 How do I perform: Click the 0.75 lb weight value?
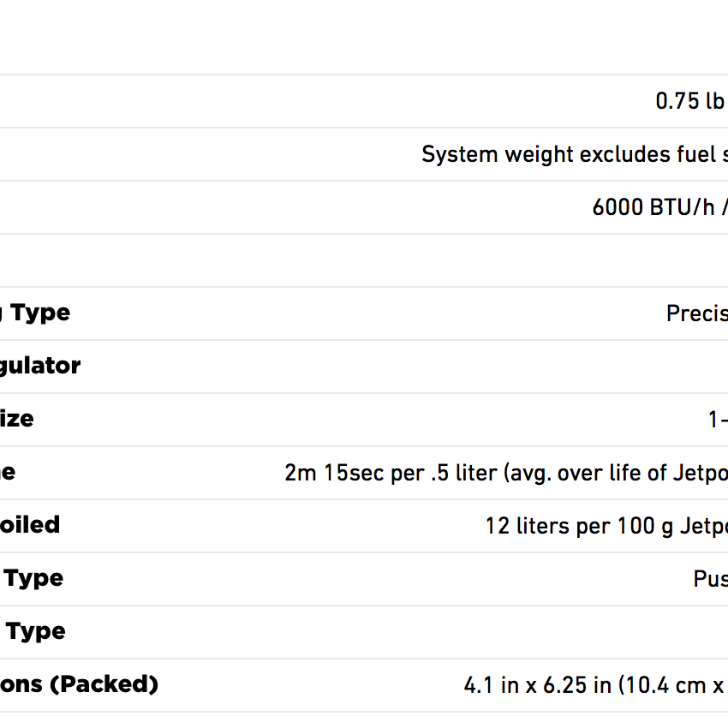point(689,101)
